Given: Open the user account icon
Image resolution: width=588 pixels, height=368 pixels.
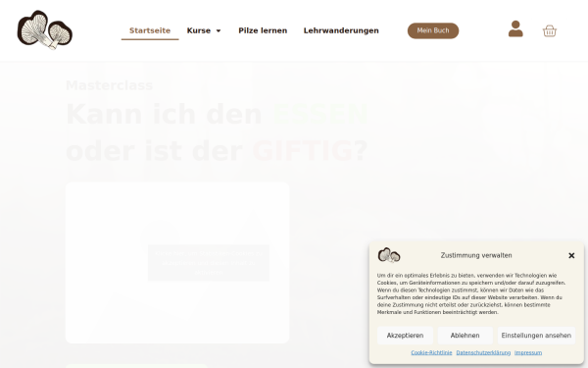Looking at the screenshot, I should [515, 28].
